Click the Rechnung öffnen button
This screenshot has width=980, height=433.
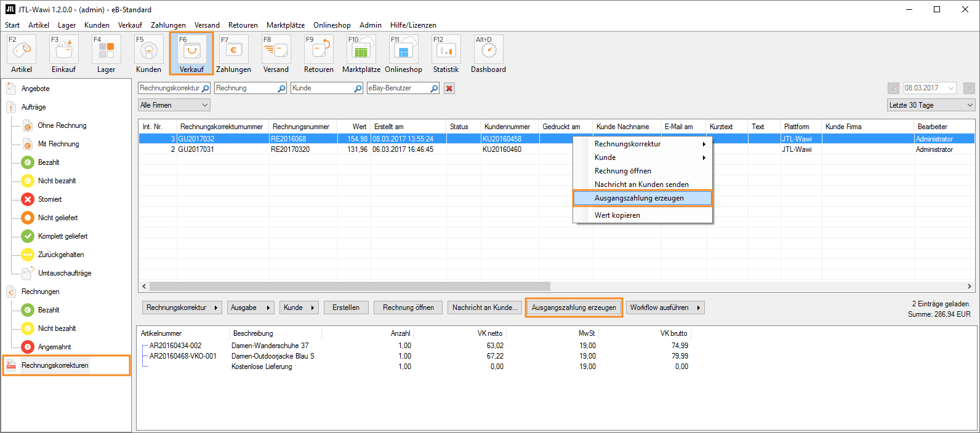[x=408, y=308]
